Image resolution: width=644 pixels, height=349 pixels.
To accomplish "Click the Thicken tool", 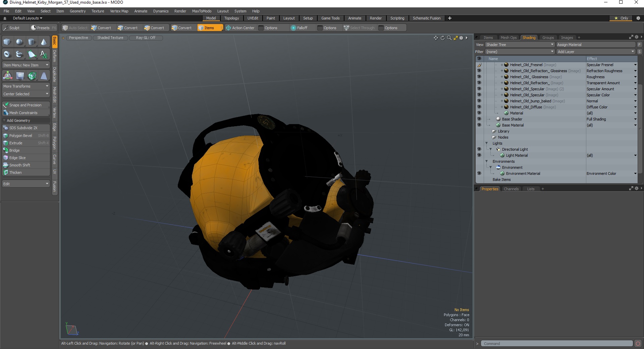I will click(x=26, y=172).
